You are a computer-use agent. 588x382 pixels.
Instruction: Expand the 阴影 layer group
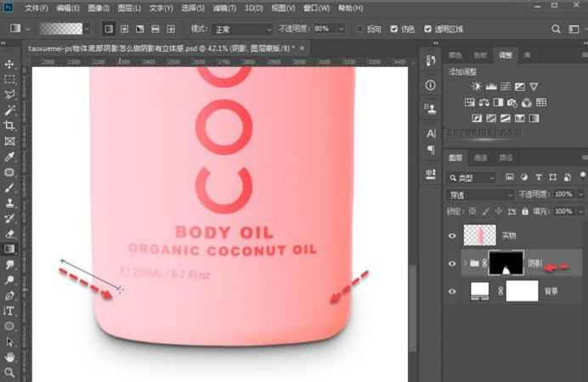pos(466,263)
